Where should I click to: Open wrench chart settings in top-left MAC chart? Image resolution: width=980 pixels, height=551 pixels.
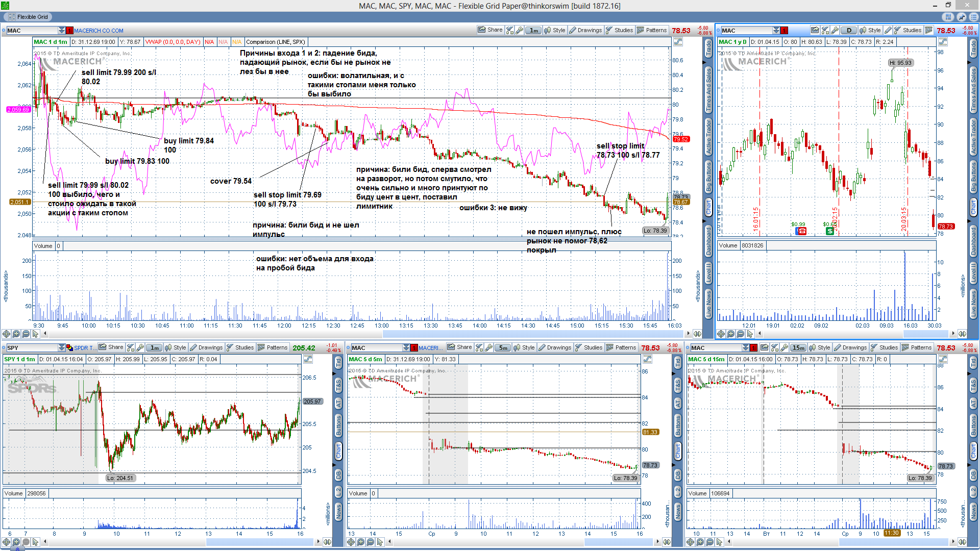coord(519,30)
